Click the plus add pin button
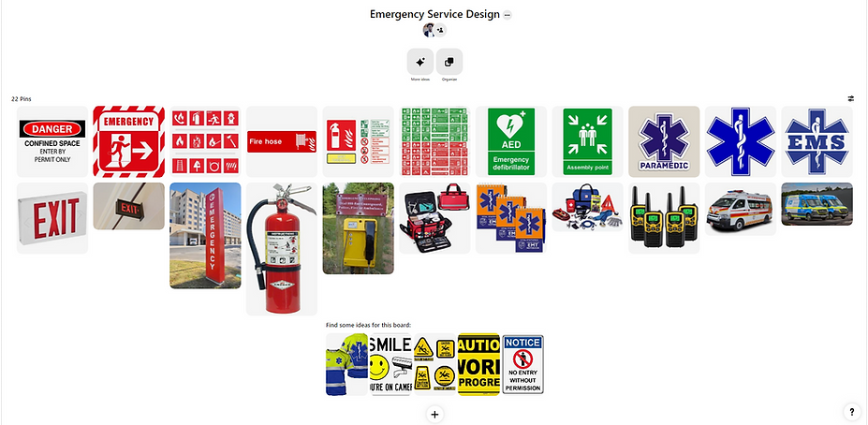 pos(434,414)
